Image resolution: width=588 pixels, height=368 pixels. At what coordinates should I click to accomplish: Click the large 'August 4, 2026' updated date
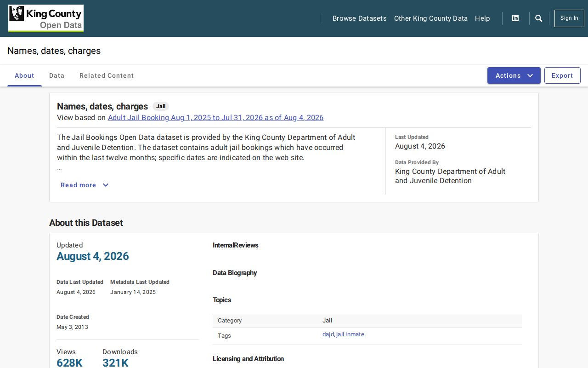click(x=93, y=256)
